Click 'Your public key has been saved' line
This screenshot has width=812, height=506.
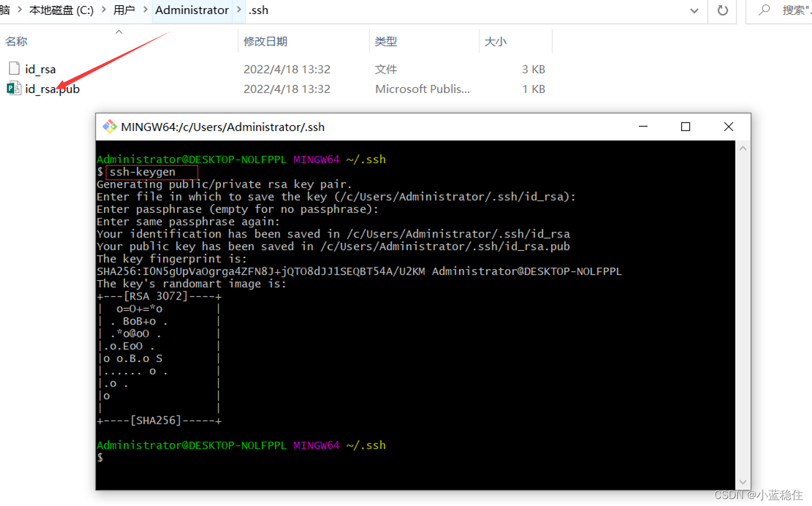tap(333, 246)
